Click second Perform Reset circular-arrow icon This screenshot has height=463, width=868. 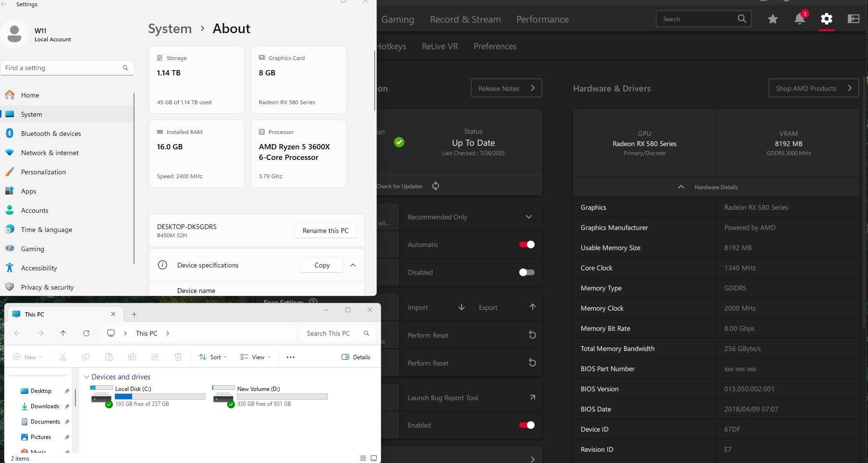532,363
